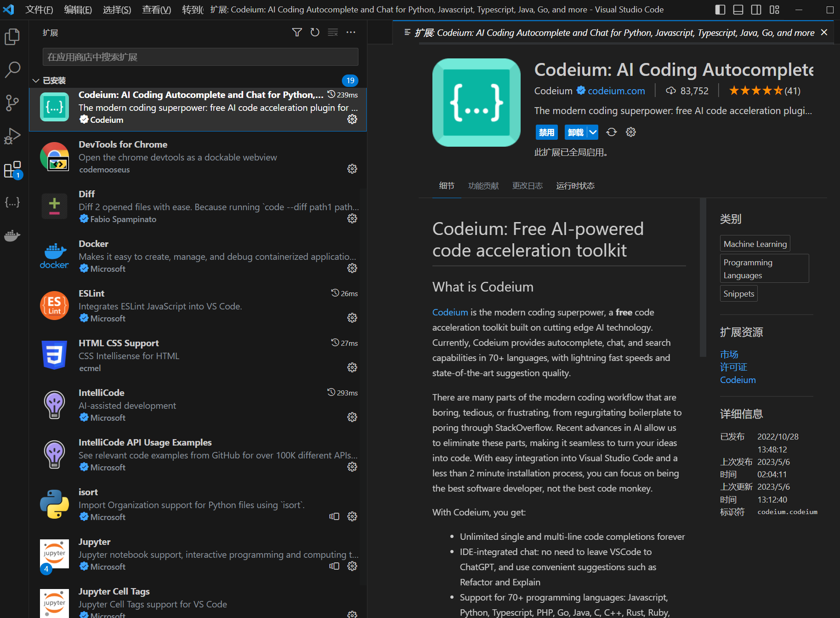Click remote indicator icon on Jupyter row

(334, 566)
